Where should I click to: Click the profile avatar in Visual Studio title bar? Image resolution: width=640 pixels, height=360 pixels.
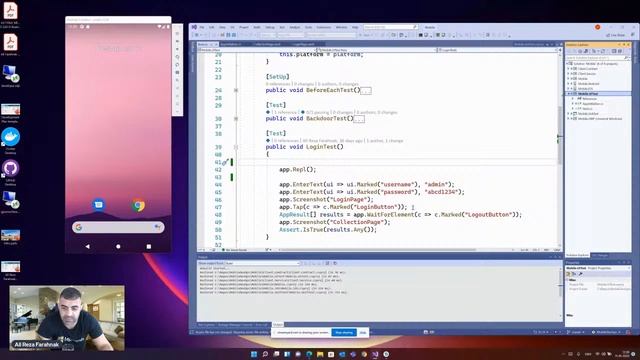coord(598,27)
